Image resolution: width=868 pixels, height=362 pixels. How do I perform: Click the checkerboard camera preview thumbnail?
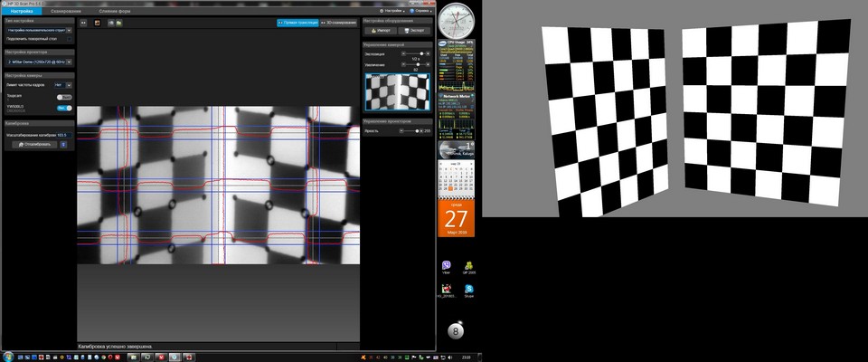[397, 91]
